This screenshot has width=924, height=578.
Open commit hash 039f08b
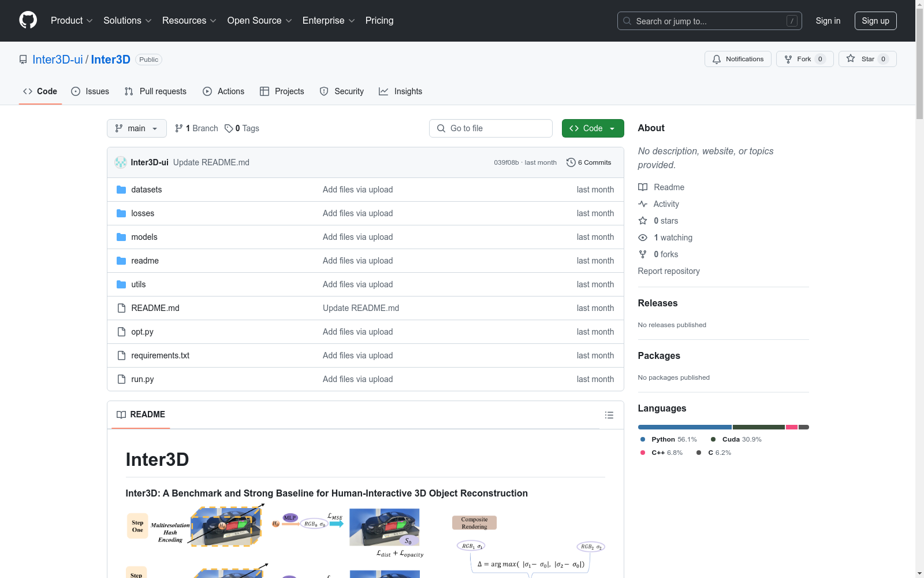coord(506,162)
